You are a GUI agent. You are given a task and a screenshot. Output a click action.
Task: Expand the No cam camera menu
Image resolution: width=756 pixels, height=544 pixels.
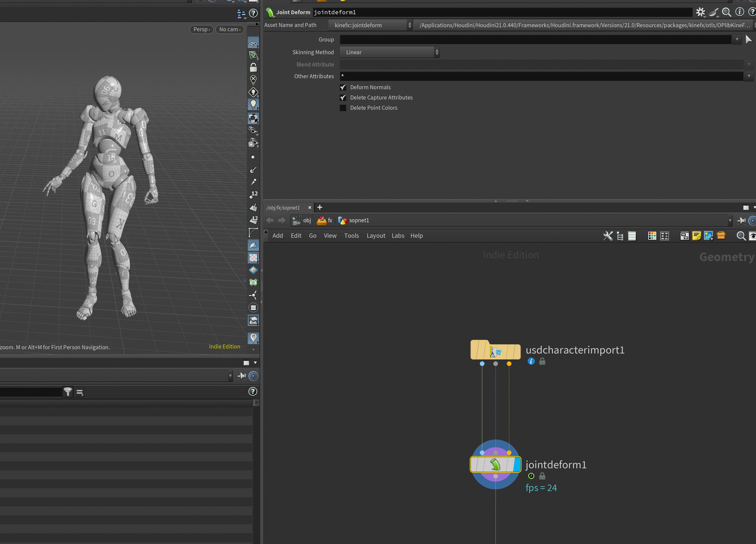[229, 30]
